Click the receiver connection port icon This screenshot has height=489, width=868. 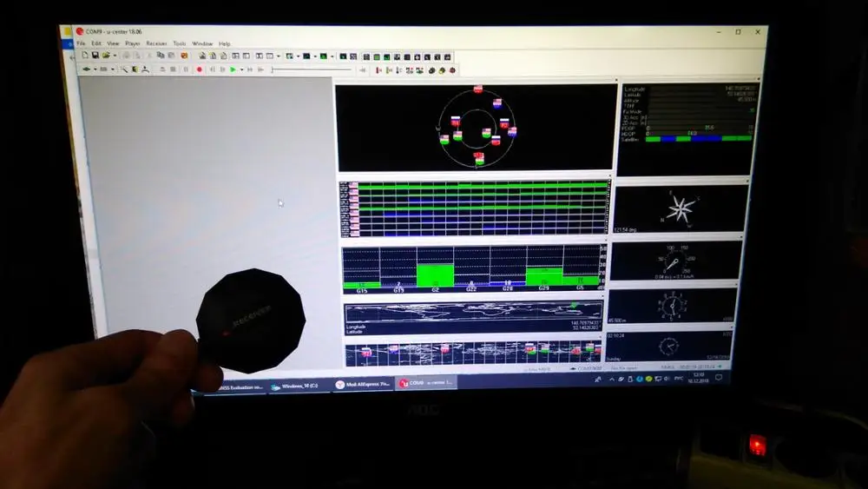coord(87,69)
